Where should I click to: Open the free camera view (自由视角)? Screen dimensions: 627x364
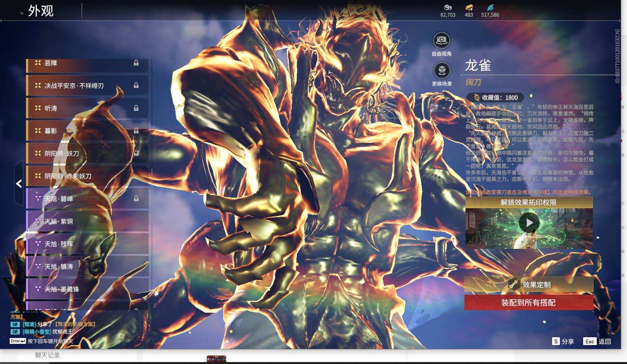(442, 40)
